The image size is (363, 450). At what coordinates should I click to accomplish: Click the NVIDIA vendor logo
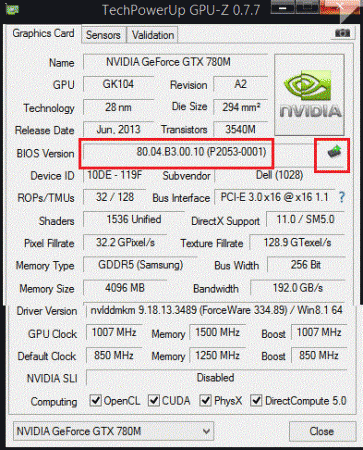coord(309,95)
